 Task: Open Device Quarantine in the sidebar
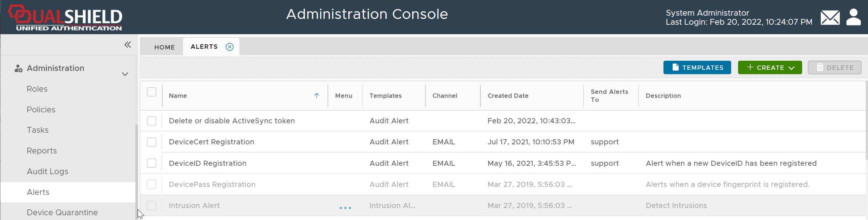62,212
